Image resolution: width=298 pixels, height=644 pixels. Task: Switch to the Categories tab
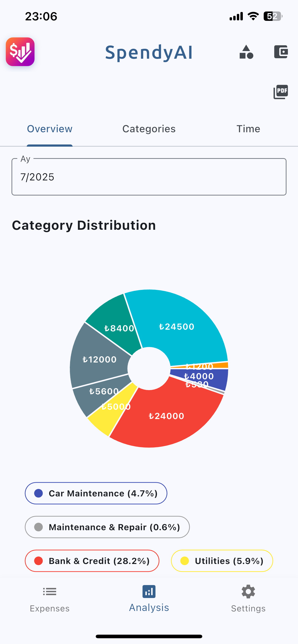(149, 129)
